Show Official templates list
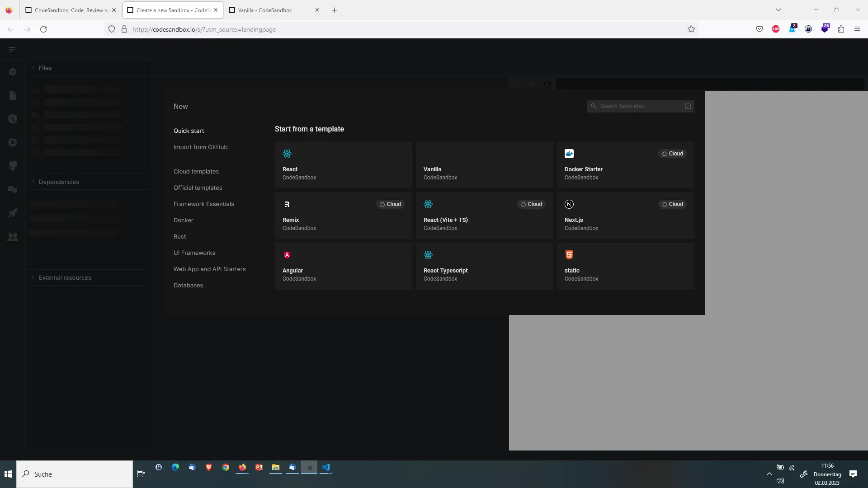The width and height of the screenshot is (868, 488). [198, 188]
